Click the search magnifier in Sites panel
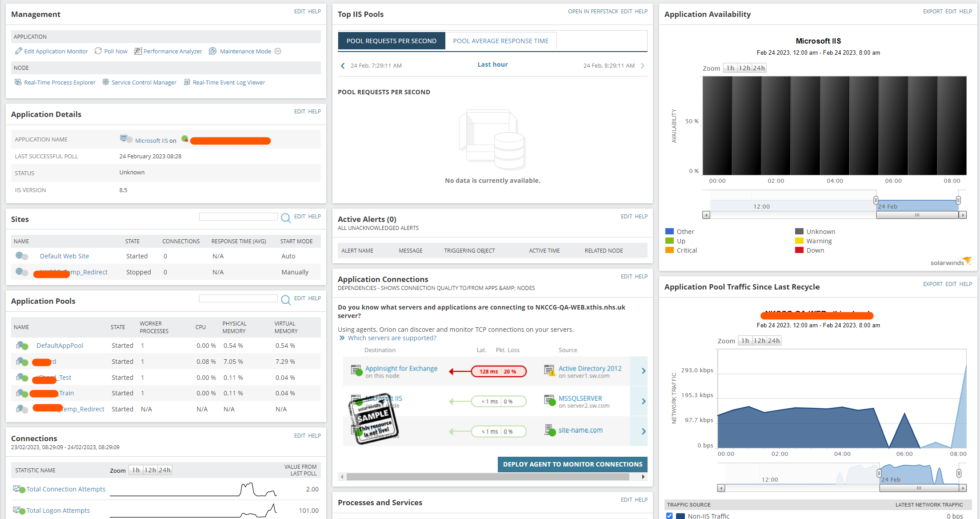Screen dimensions: 980x519 (286, 217)
